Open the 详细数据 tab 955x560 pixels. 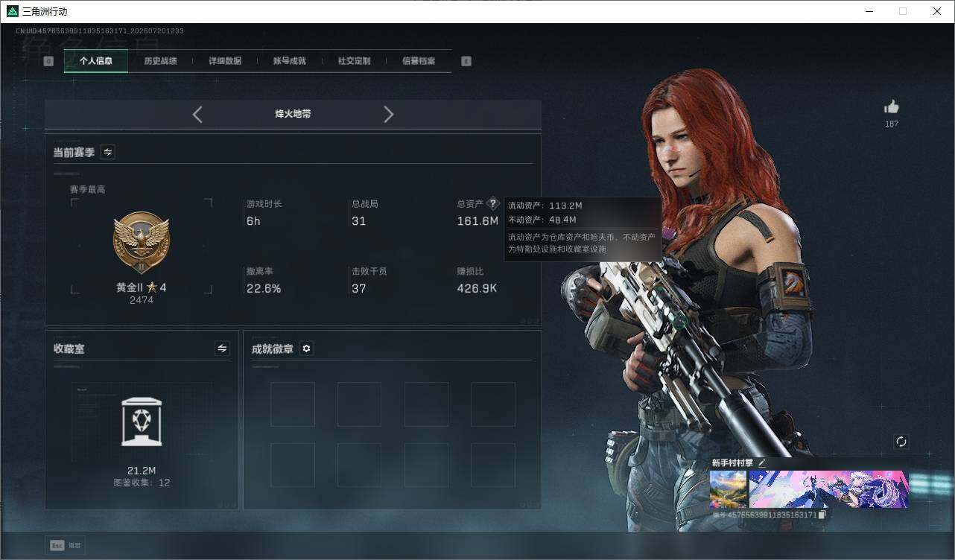point(225,61)
